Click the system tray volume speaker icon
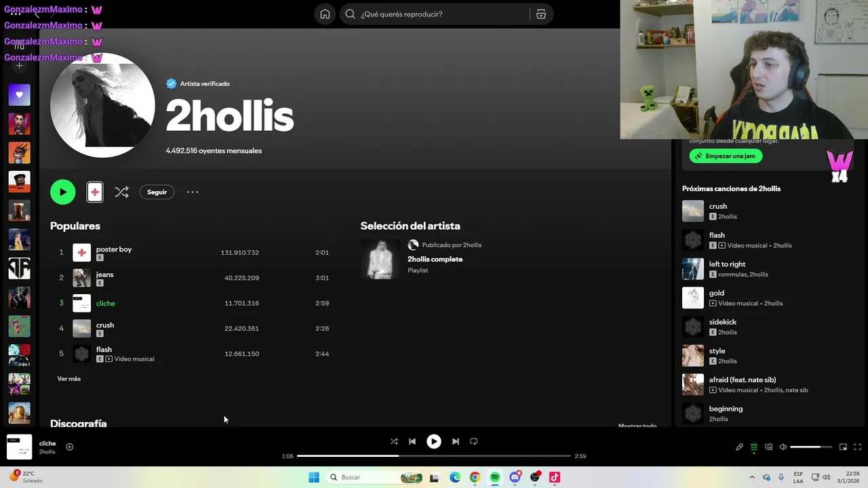 point(826,477)
